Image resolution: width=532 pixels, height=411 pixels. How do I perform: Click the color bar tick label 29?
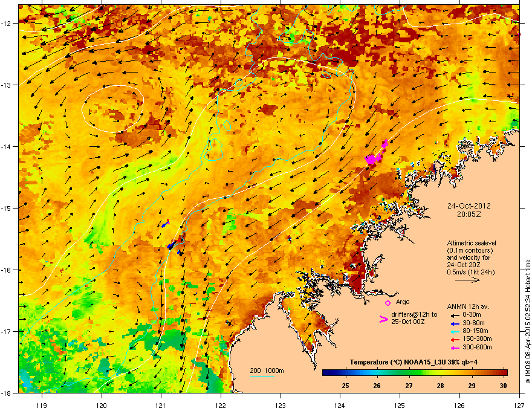[472, 386]
